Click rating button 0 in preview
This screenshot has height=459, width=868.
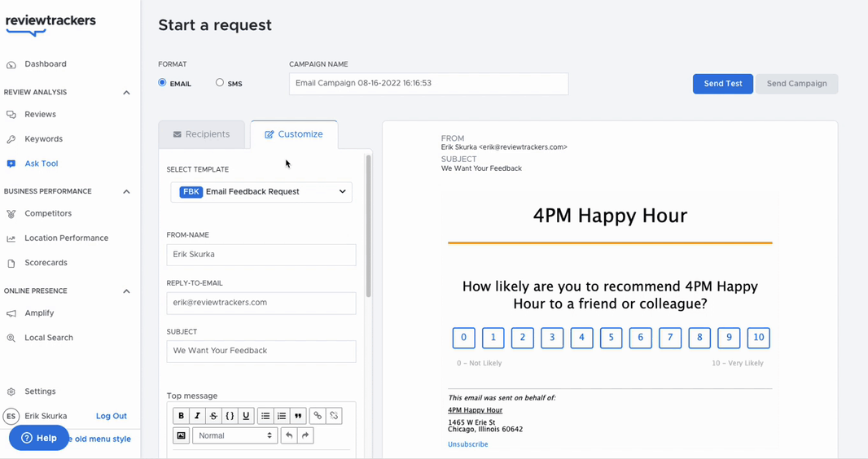point(464,338)
